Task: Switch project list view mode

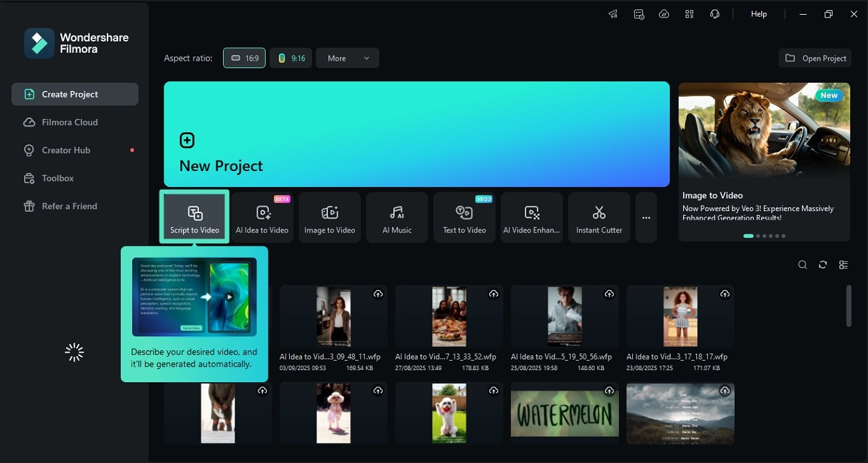Action: 843,265
